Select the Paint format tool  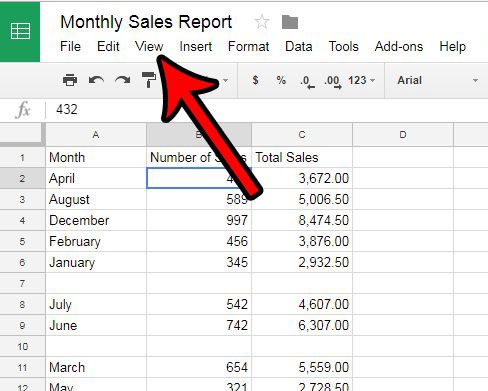tap(149, 80)
